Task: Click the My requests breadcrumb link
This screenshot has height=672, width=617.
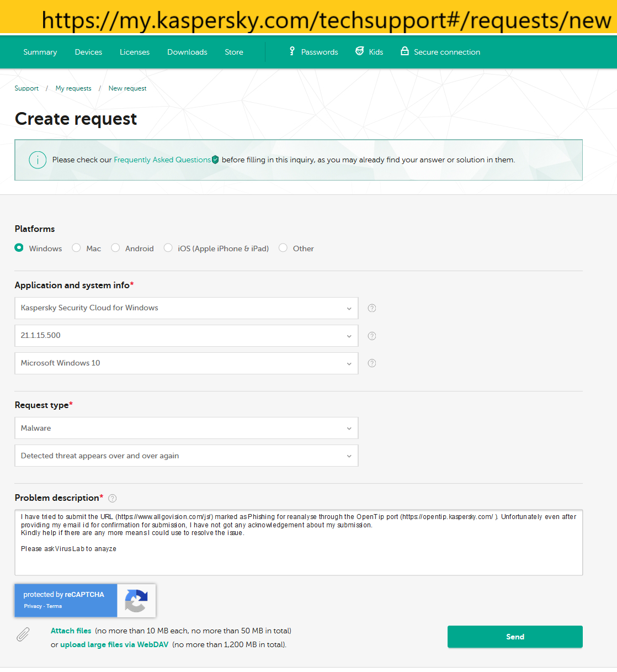Action: pyautogui.click(x=73, y=88)
